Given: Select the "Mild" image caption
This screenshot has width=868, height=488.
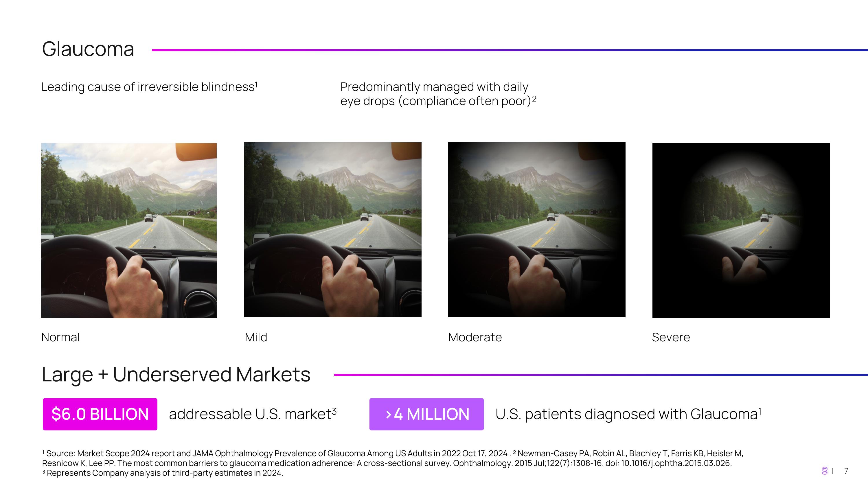Looking at the screenshot, I should 256,337.
